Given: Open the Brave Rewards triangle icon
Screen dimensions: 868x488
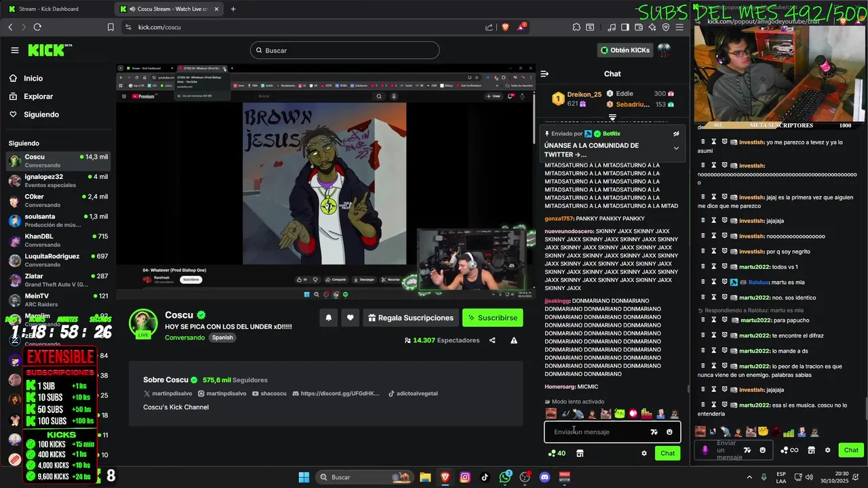Looking at the screenshot, I should click(521, 27).
